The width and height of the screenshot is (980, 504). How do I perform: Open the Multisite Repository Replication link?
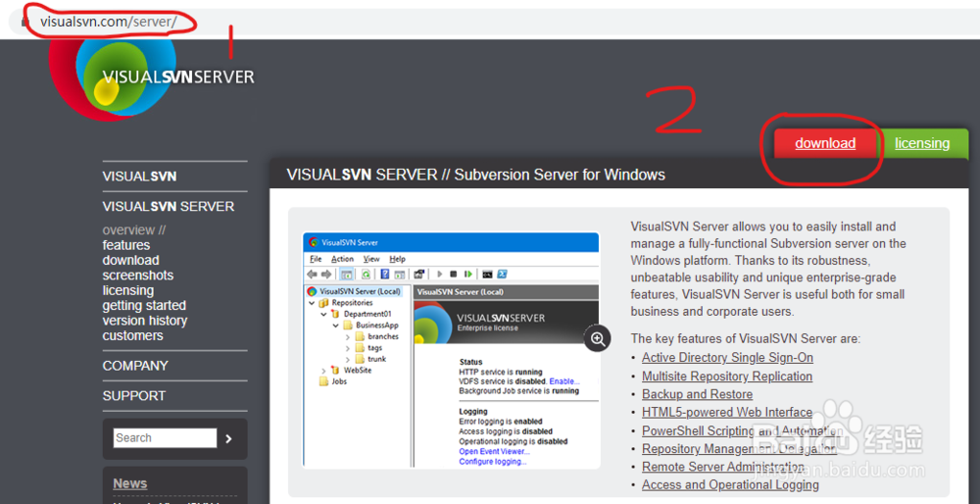click(727, 377)
